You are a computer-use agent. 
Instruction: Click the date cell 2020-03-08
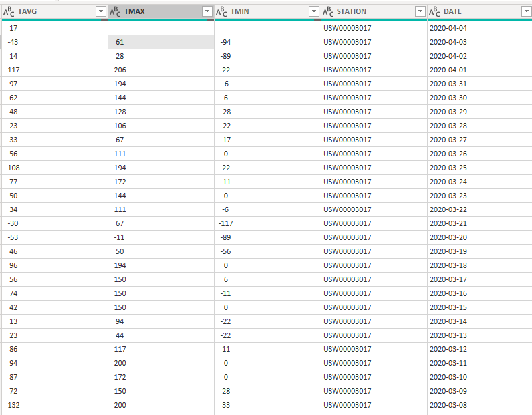[x=448, y=405]
